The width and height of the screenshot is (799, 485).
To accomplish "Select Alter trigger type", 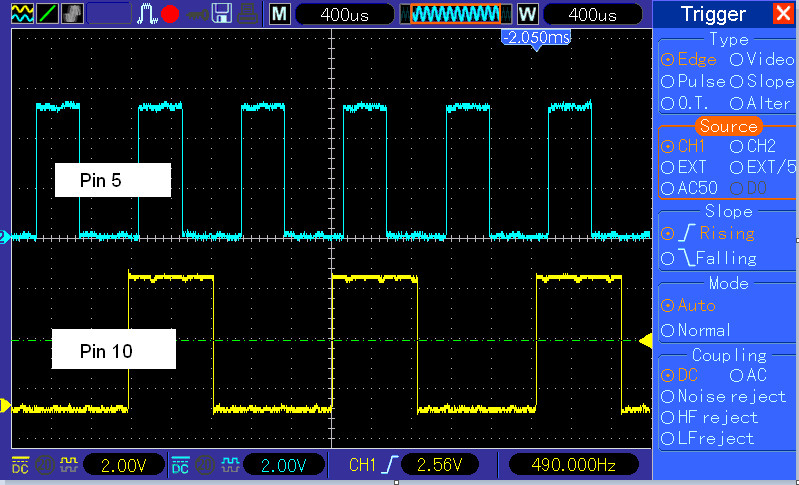I will (760, 103).
